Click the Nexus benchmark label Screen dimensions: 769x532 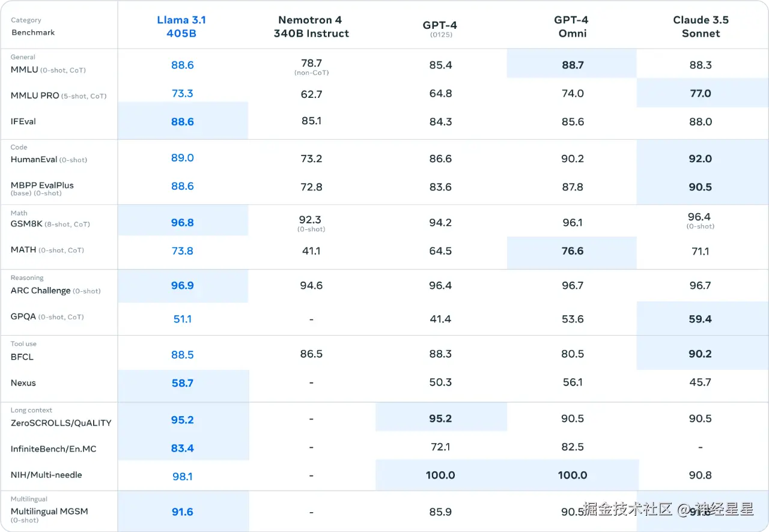pyautogui.click(x=23, y=382)
